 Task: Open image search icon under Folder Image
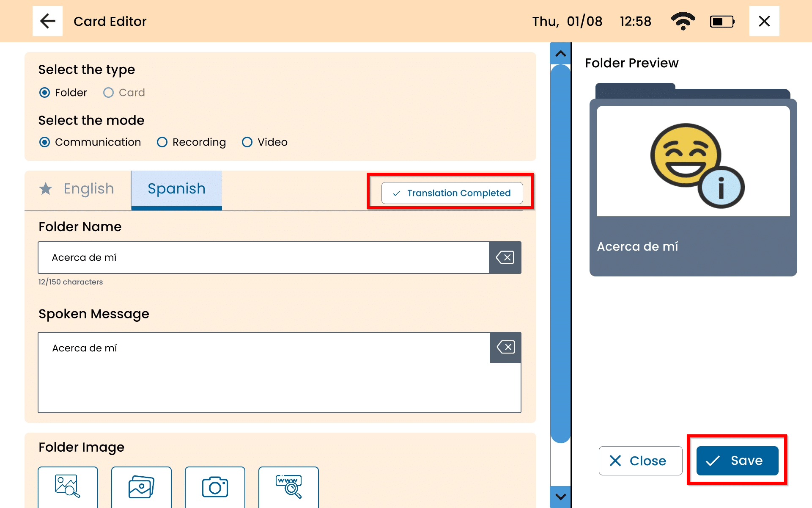point(68,486)
